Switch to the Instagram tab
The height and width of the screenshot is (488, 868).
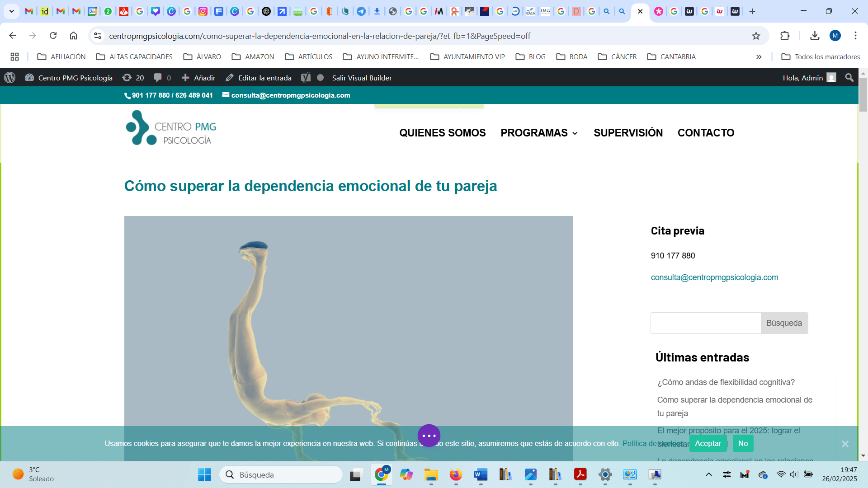click(x=203, y=11)
